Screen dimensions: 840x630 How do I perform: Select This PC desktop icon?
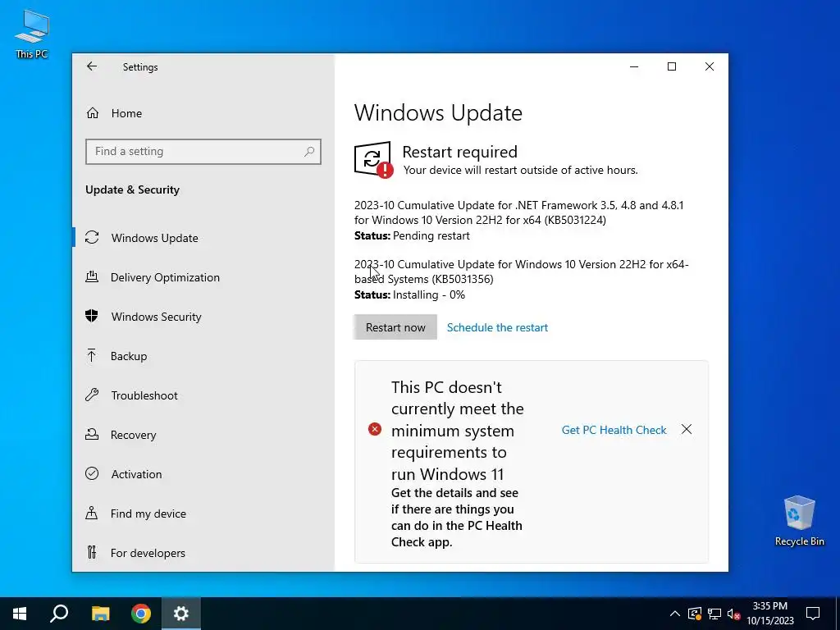pos(32,34)
